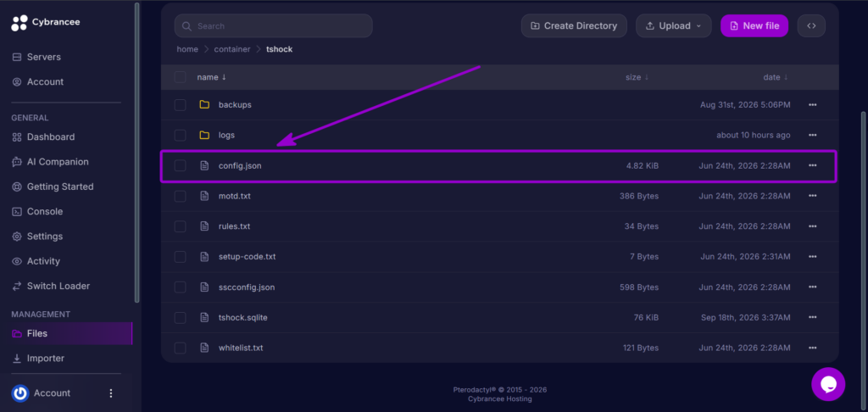The width and height of the screenshot is (868, 412).
Task: Click the Cybrancee logo
Action: [x=46, y=22]
